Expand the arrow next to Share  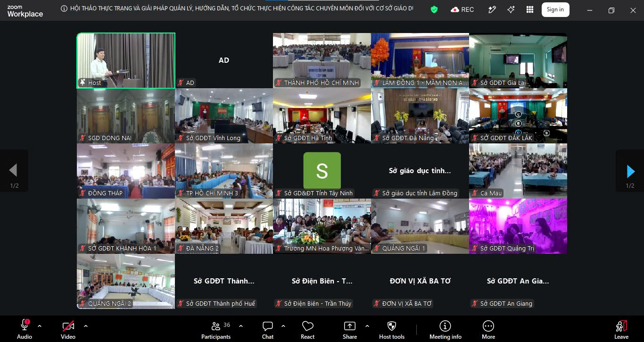[367, 326]
